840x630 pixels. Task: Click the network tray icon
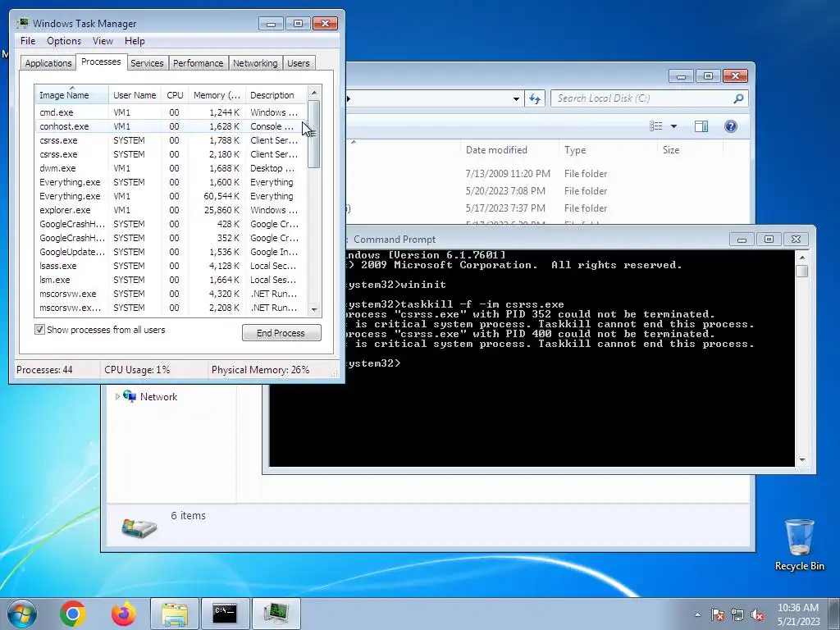click(737, 615)
